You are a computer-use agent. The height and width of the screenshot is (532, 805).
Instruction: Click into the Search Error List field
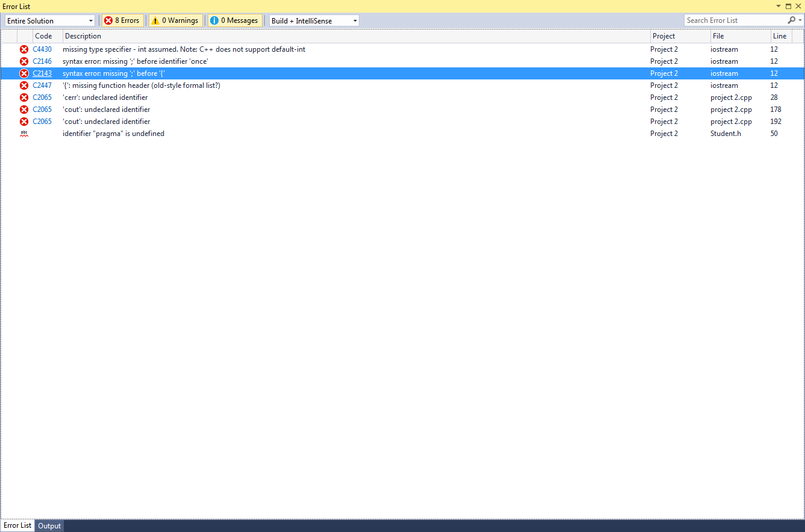736,20
